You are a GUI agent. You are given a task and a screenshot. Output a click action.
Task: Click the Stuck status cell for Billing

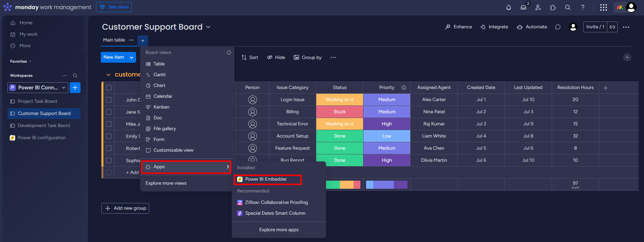(x=340, y=112)
